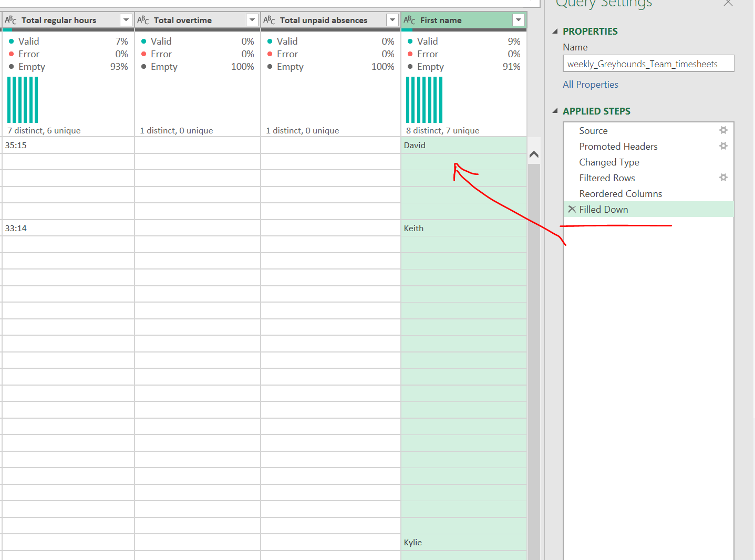Open the All Properties link
This screenshot has width=755, height=560.
click(590, 85)
